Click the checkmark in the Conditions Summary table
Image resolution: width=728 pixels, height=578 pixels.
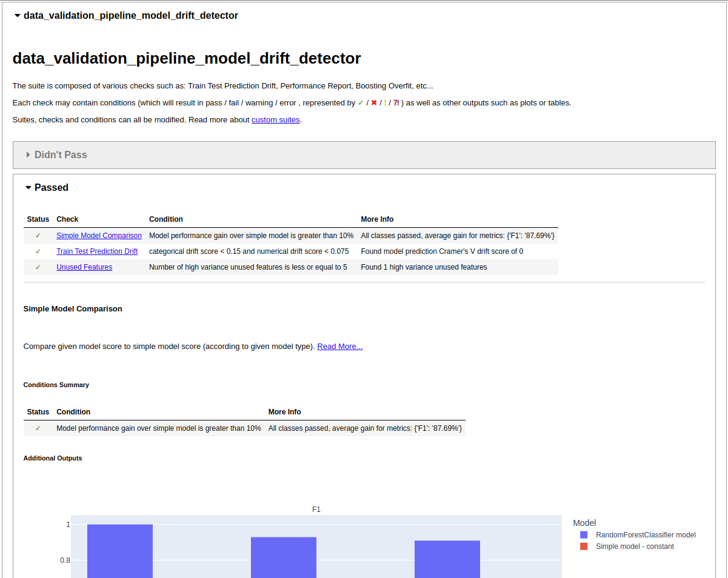[38, 428]
